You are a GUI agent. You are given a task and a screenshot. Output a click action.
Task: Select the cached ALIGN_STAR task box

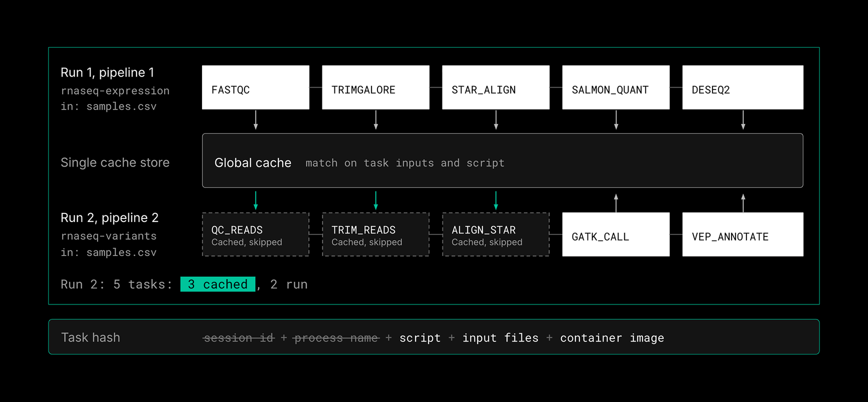[x=495, y=234]
